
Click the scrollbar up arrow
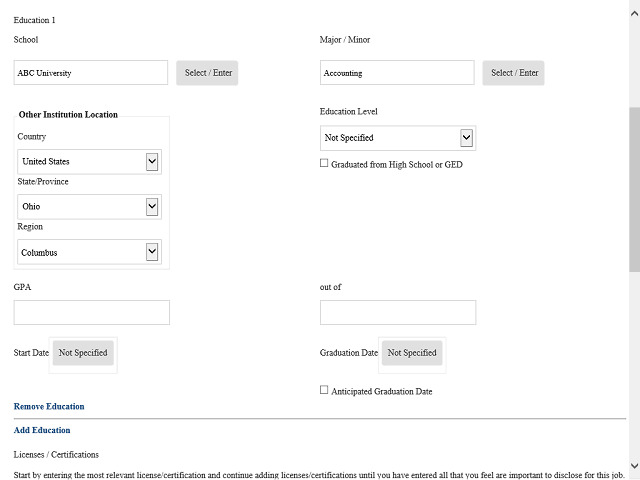click(x=634, y=13)
